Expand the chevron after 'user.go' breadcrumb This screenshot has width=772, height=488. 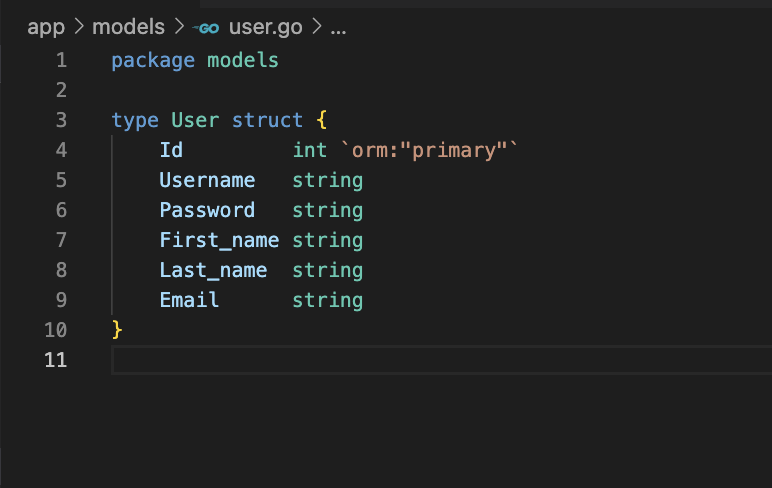tap(317, 27)
